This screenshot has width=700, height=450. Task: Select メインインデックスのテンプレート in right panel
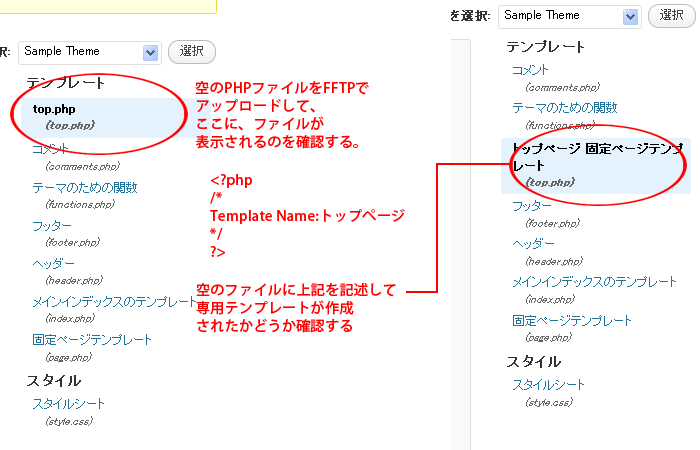point(594,282)
